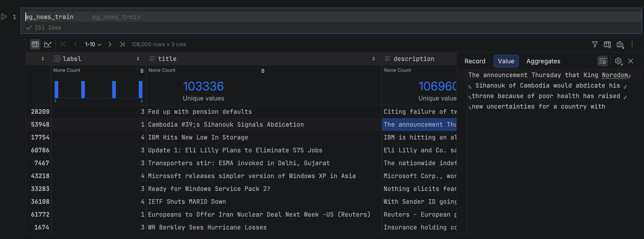644x239 pixels.
Task: Run the cell with the green play icon
Action: click(4, 17)
